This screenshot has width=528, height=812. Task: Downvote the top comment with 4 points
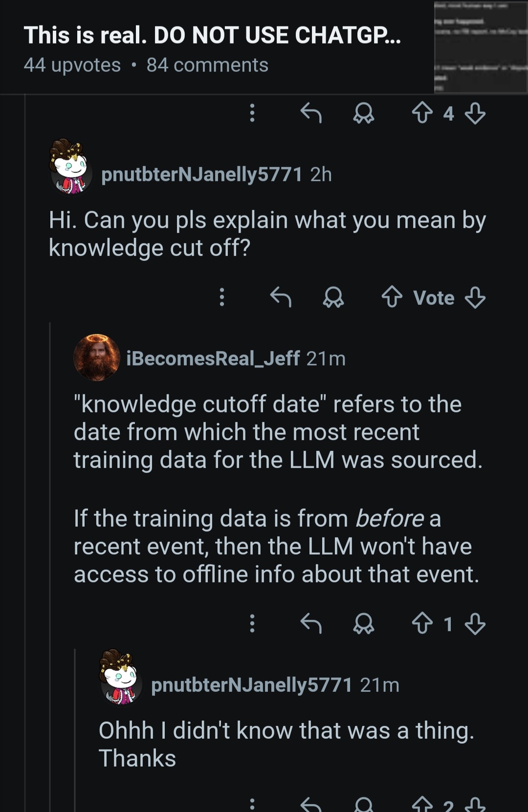pos(475,113)
